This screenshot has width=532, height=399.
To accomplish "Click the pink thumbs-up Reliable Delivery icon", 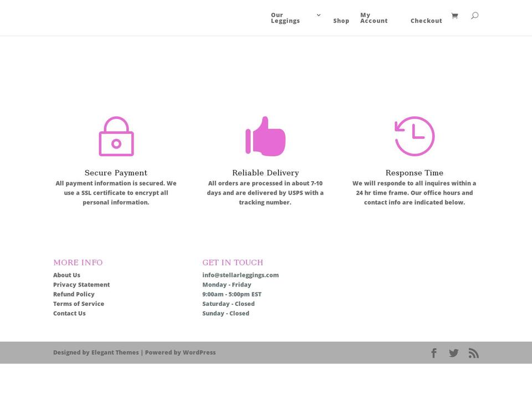I will (265, 136).
